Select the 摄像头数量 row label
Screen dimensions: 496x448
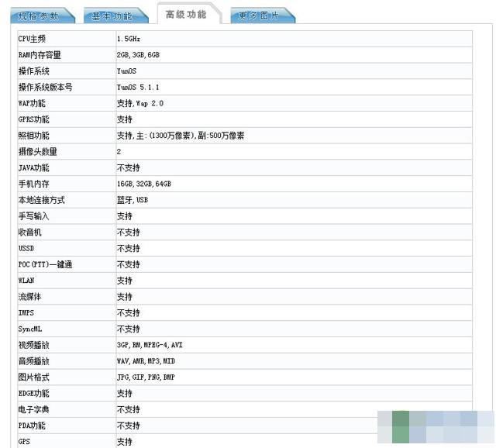(37, 152)
